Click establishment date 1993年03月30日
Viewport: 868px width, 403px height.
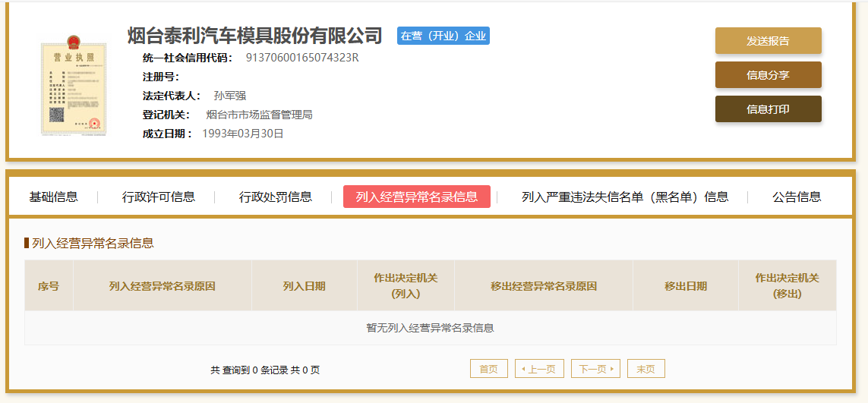click(243, 134)
